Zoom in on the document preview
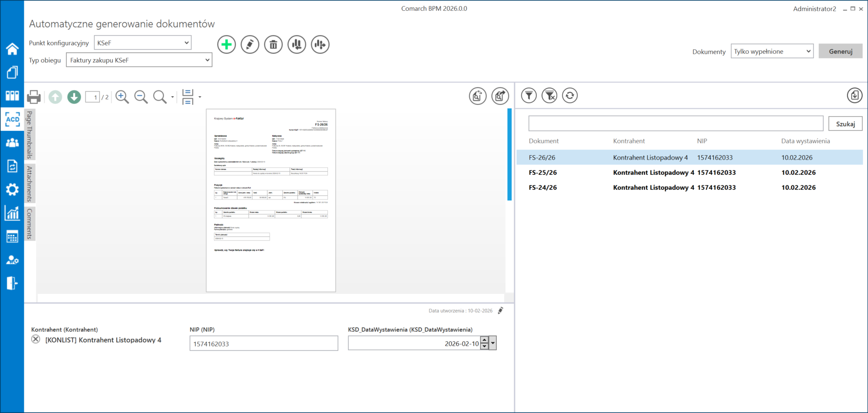Viewport: 868px width, 413px height. tap(122, 97)
